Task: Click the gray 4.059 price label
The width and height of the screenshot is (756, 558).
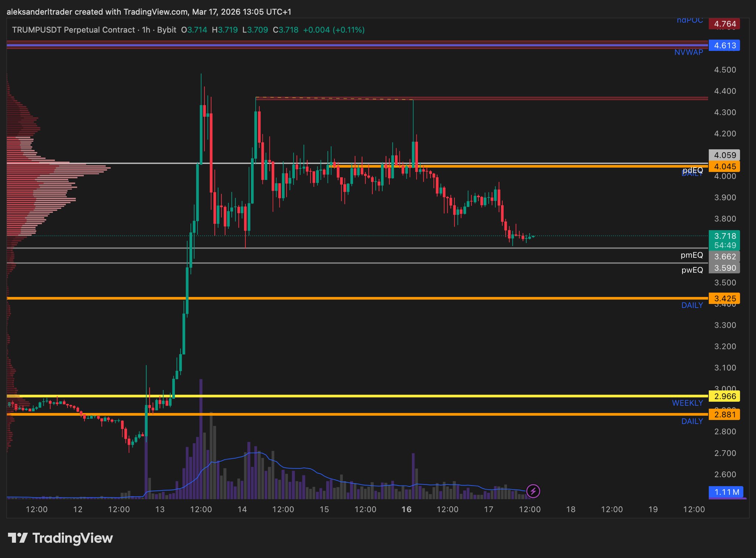Action: tap(725, 155)
